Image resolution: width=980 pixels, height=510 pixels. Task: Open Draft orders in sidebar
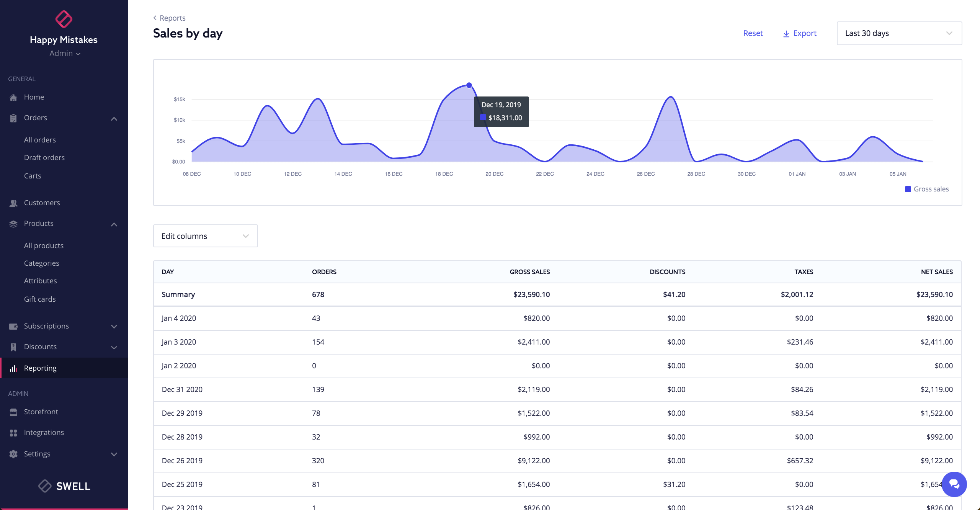click(44, 158)
